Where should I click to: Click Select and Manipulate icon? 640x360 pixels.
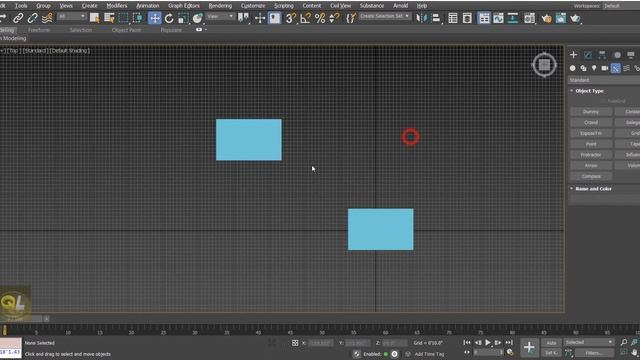click(260, 18)
